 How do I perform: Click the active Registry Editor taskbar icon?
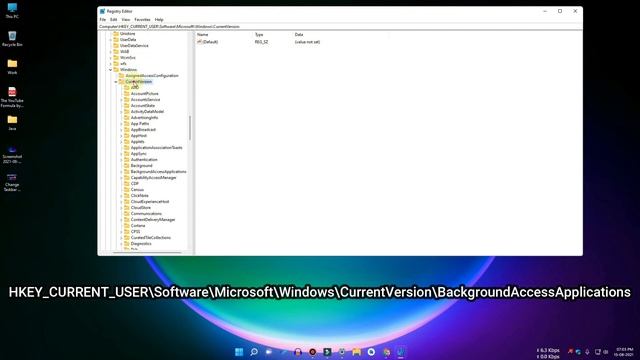point(401,352)
